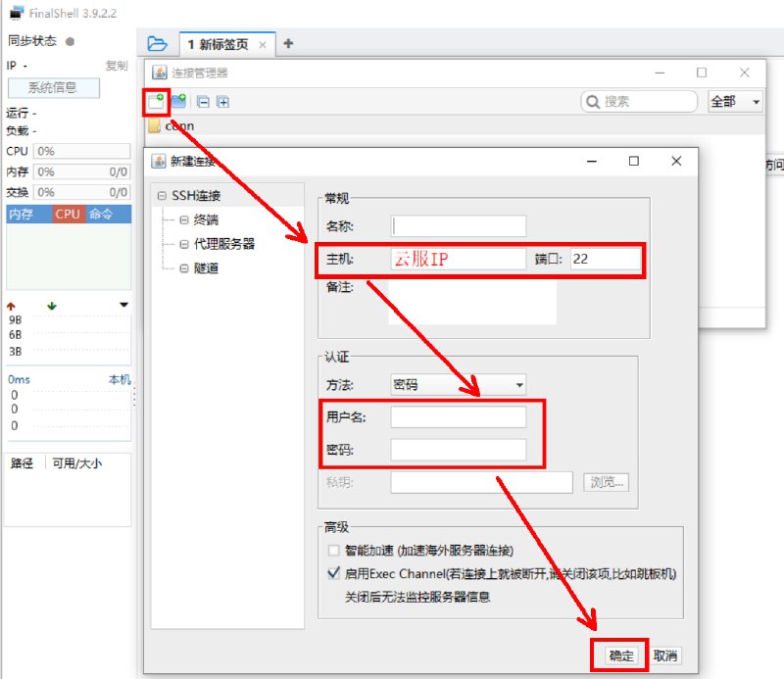The height and width of the screenshot is (679, 784).
Task: Select 代理服务器 in the settings tree
Action: [x=223, y=243]
